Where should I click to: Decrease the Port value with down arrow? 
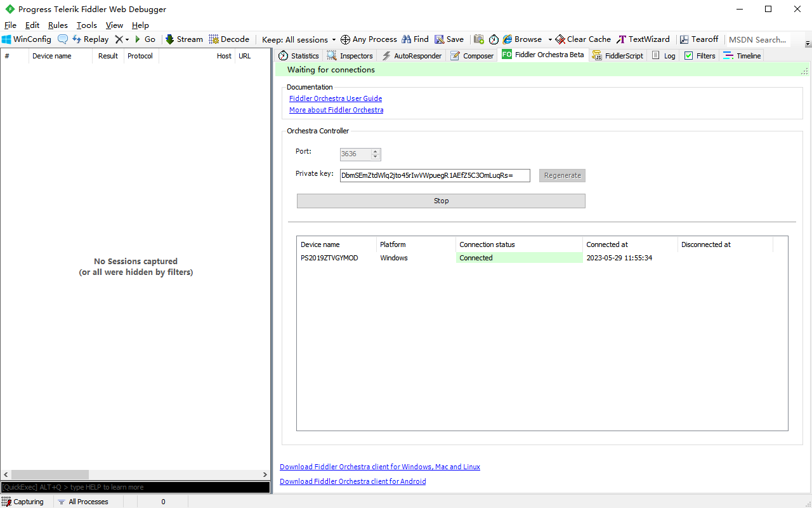point(376,157)
